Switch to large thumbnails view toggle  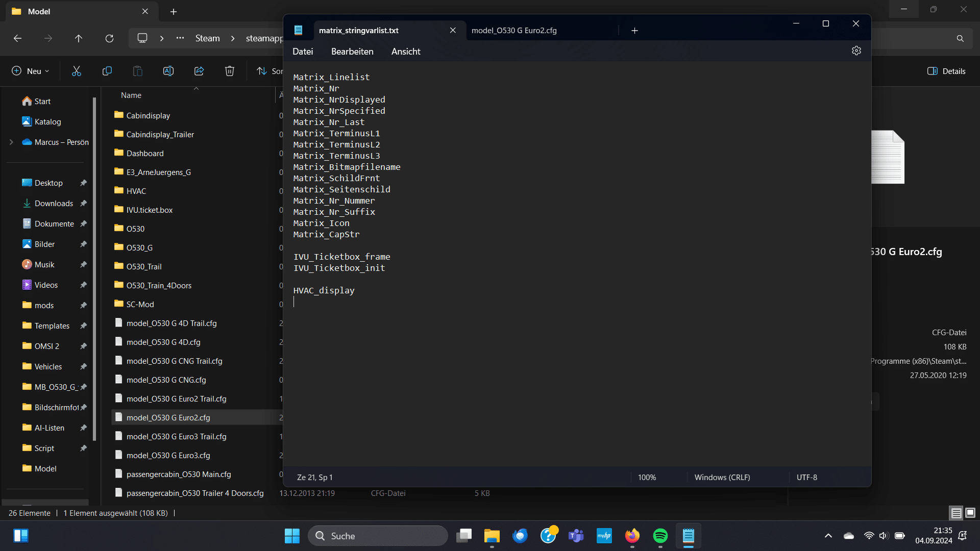[970, 513]
